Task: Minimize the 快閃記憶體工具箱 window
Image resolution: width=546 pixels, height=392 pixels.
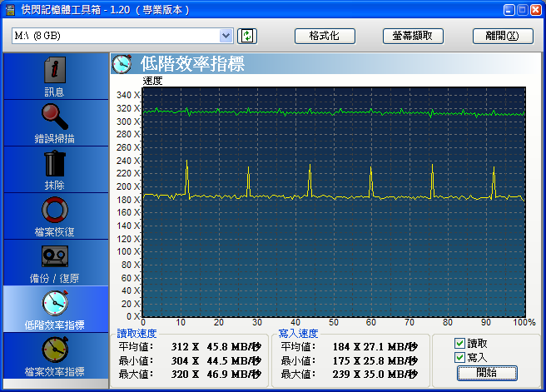Action: (509, 10)
